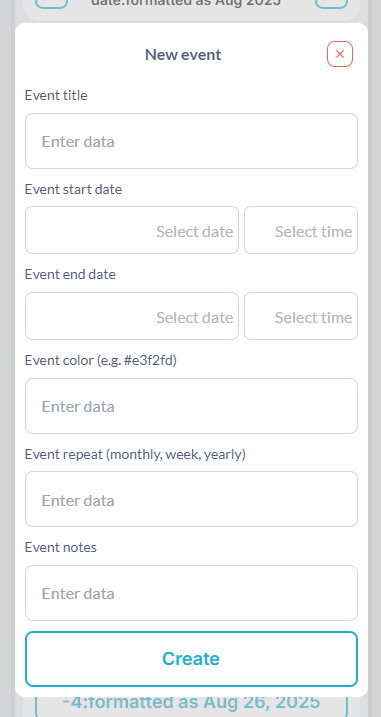381x717 pixels.
Task: Click the Event notes input field
Action: point(191,593)
